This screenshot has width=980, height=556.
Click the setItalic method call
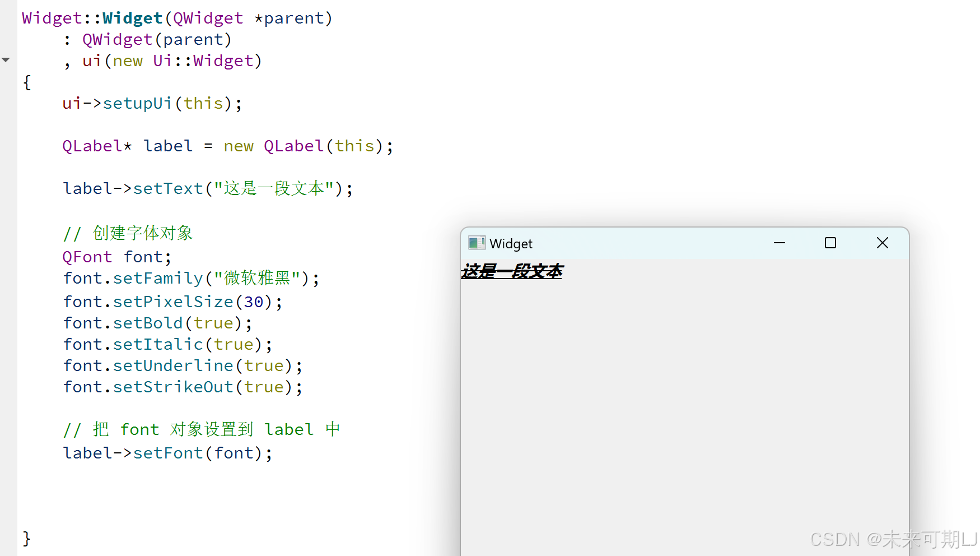tap(158, 344)
